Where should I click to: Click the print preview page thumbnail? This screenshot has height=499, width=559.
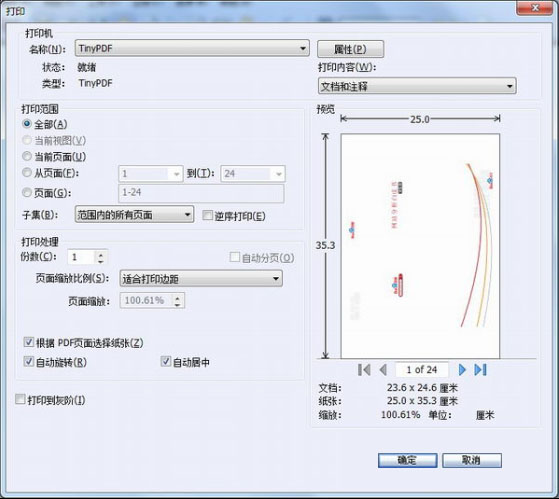(x=420, y=246)
